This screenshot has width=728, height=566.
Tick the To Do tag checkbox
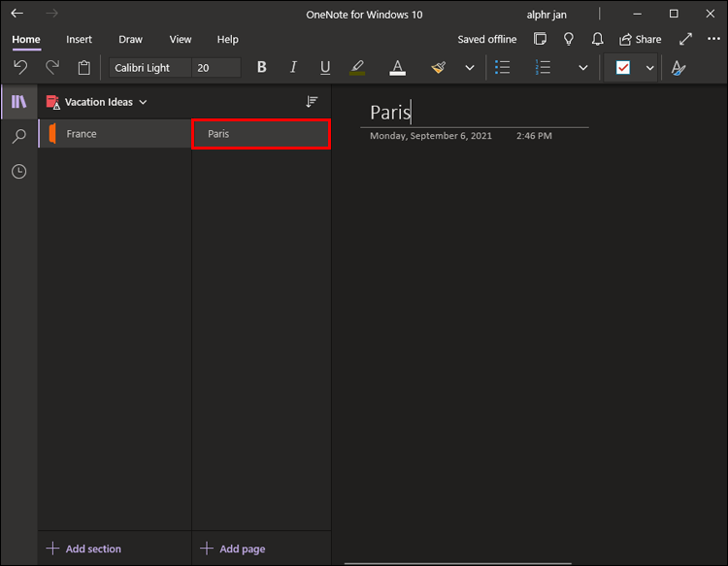point(623,68)
